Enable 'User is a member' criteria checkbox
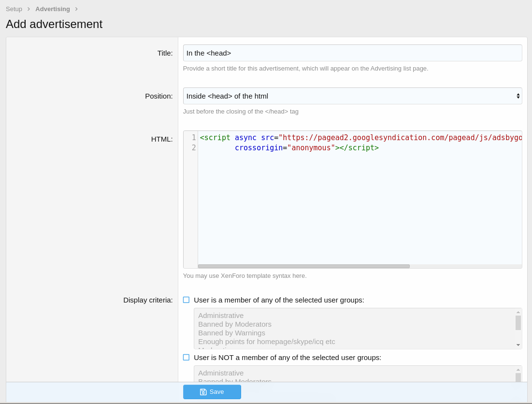 tap(186, 300)
